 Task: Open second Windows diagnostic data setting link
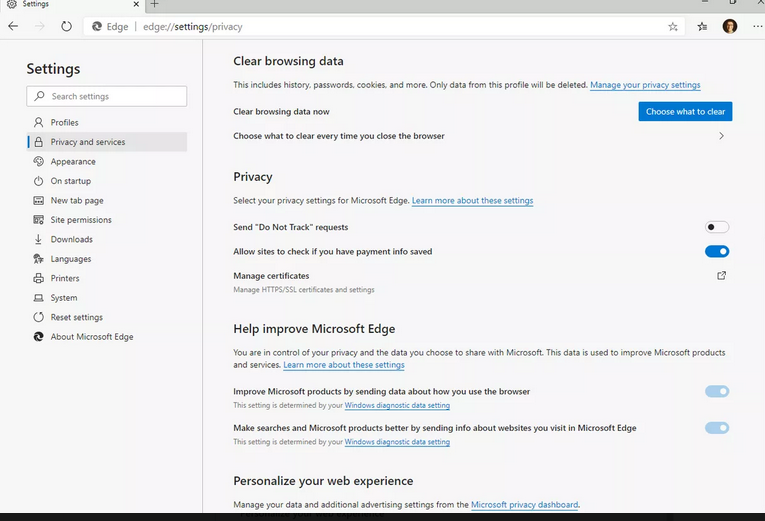[397, 442]
